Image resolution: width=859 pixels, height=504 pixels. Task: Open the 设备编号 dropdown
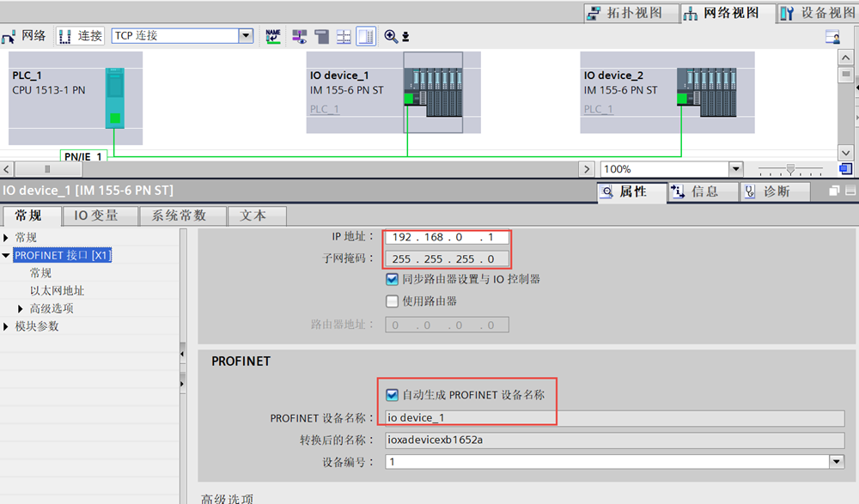pyautogui.click(x=837, y=462)
